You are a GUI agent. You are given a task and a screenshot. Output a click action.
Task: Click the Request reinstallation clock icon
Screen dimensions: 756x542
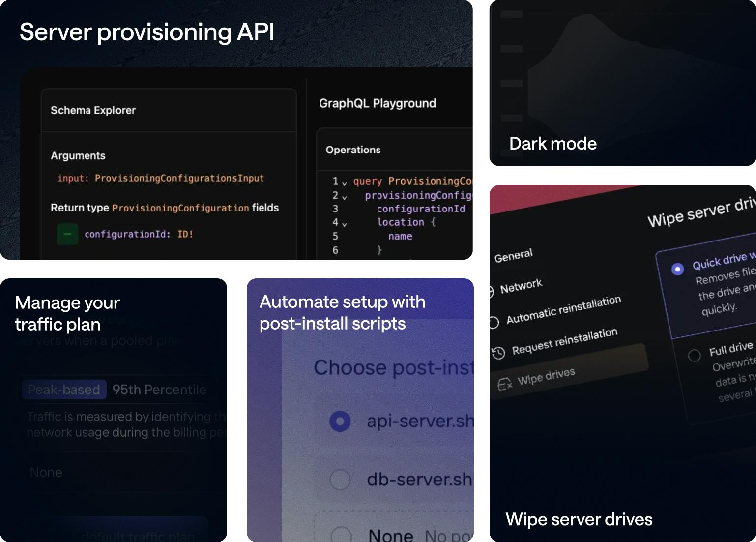click(498, 352)
